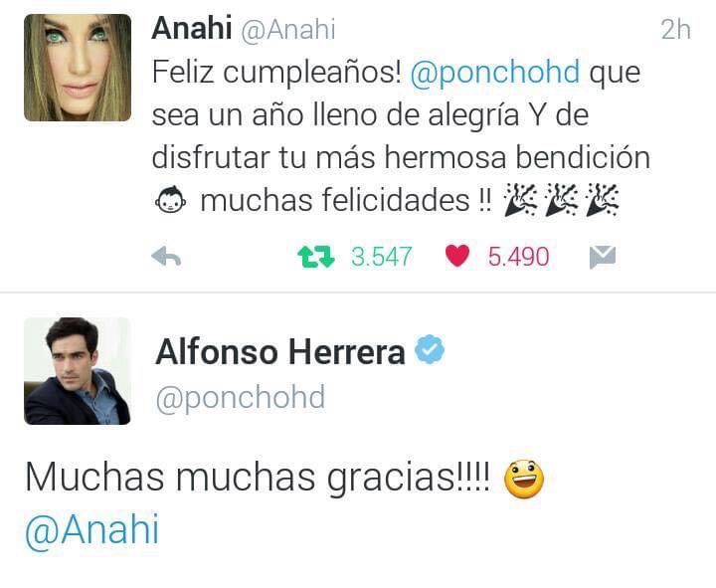
Task: Click the 3.547 retweet count
Action: [x=382, y=257]
